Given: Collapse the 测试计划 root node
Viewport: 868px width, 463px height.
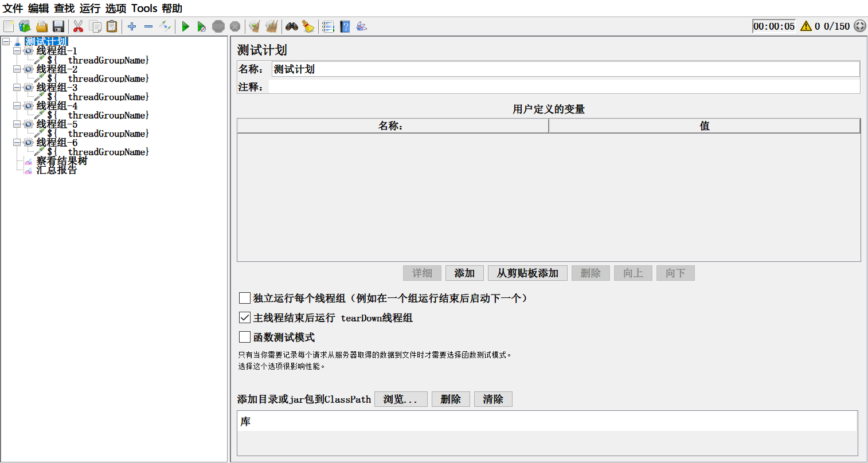Looking at the screenshot, I should [6, 41].
